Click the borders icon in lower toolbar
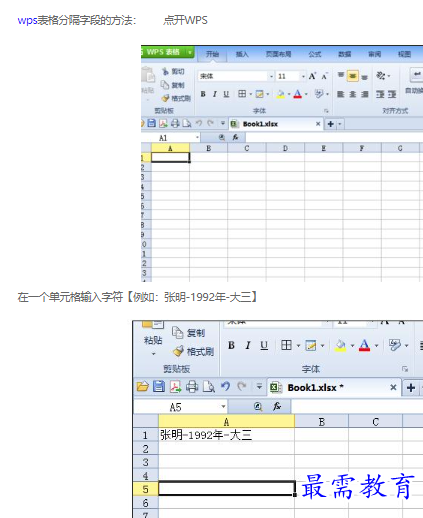 [x=286, y=345]
